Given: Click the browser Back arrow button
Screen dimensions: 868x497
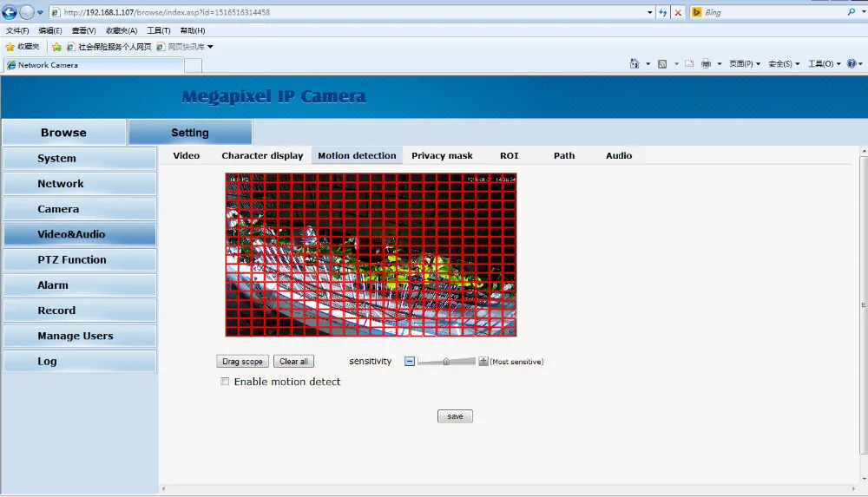Looking at the screenshot, I should tap(10, 11).
